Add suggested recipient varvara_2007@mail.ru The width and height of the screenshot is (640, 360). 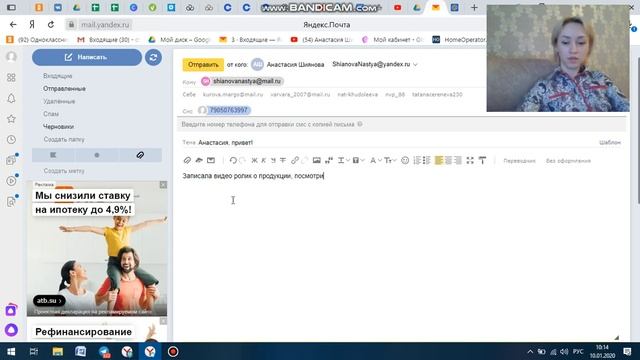pos(300,94)
